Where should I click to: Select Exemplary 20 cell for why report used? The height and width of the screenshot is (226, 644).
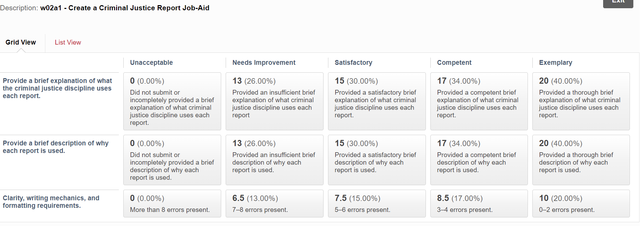tap(581, 160)
